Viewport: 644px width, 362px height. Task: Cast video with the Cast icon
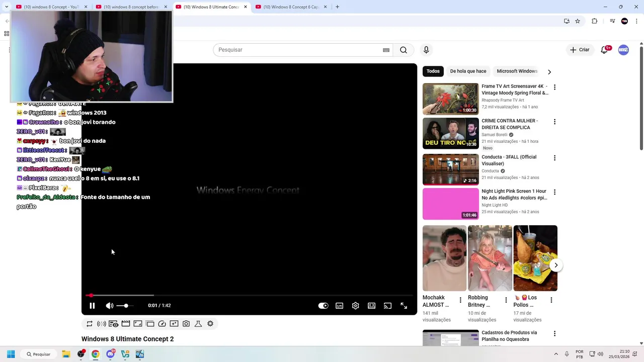point(387,306)
